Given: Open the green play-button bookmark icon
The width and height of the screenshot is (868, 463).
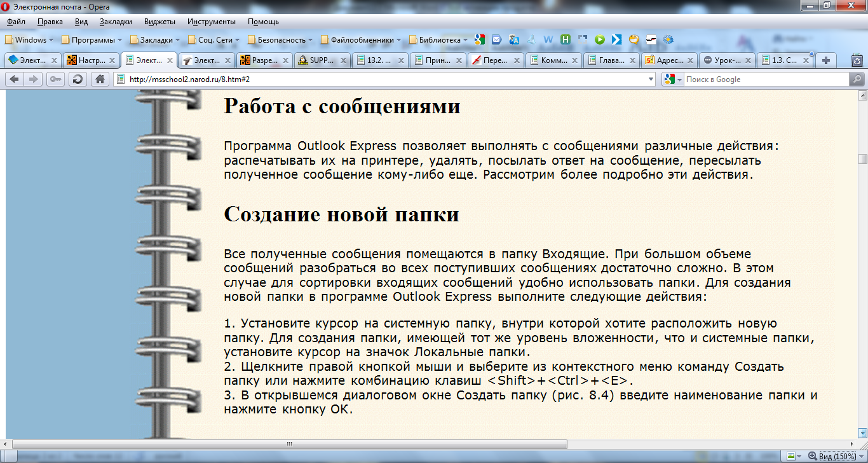Looking at the screenshot, I should 599,39.
